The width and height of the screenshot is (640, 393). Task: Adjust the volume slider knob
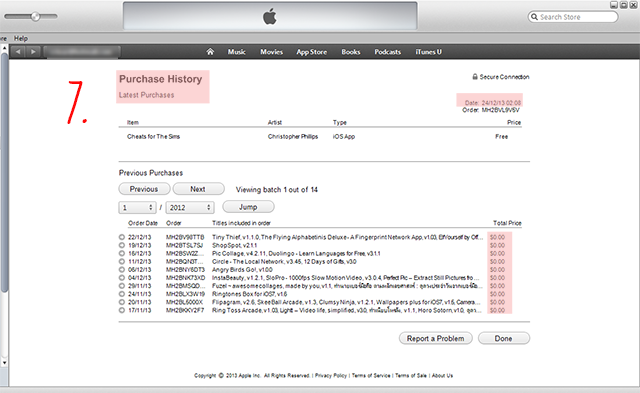point(36,16)
